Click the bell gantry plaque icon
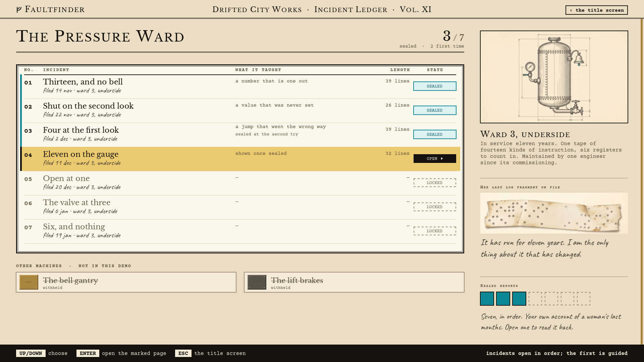Viewport: 644px width, 362px height. (29, 282)
